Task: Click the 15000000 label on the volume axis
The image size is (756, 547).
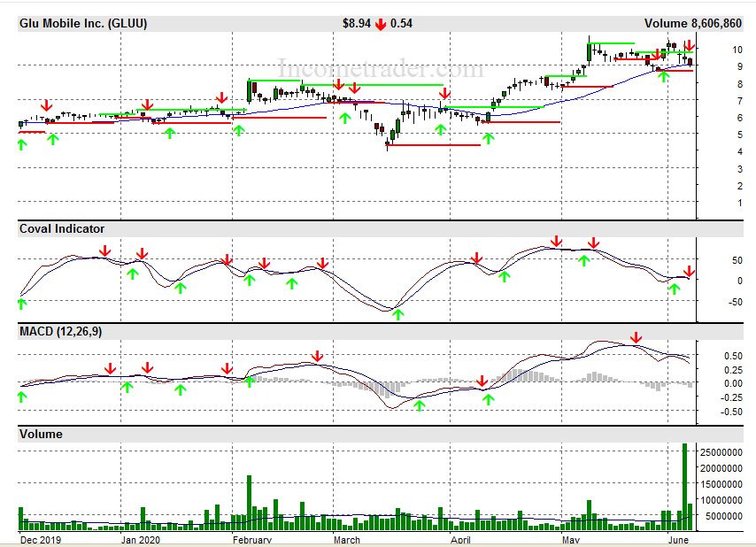Action: 721,484
